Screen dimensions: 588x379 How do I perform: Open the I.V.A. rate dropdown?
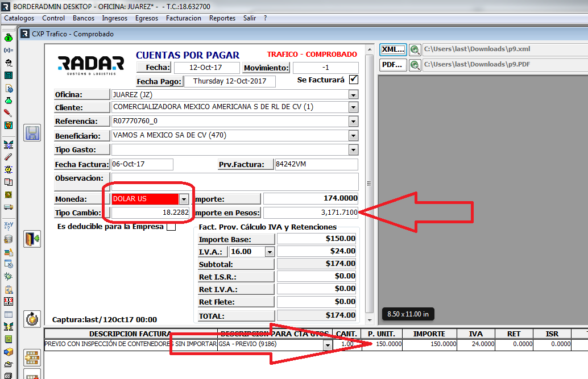270,252
